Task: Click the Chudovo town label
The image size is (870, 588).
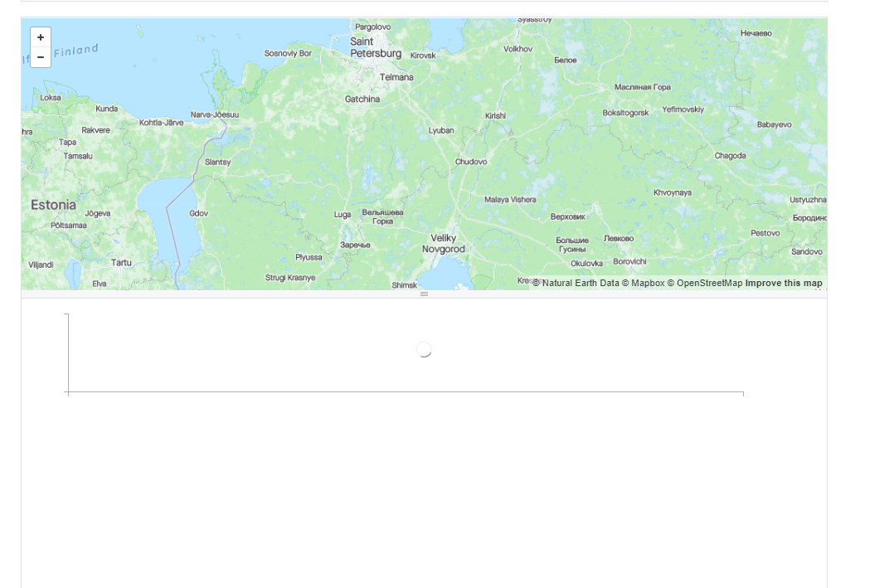Action: (x=471, y=162)
